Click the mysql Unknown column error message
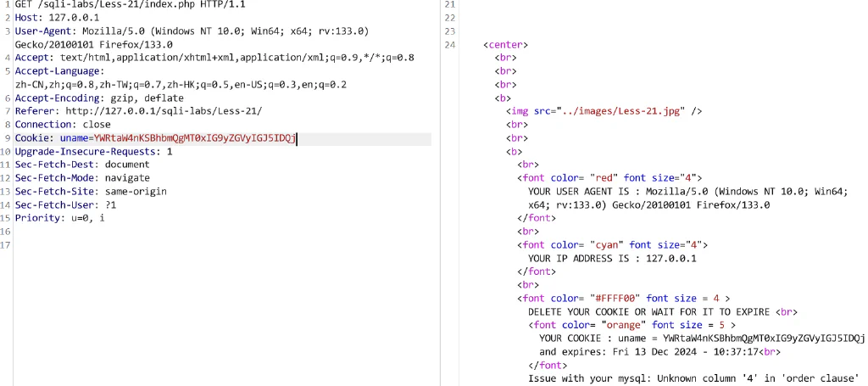The image size is (868, 386). click(x=693, y=379)
